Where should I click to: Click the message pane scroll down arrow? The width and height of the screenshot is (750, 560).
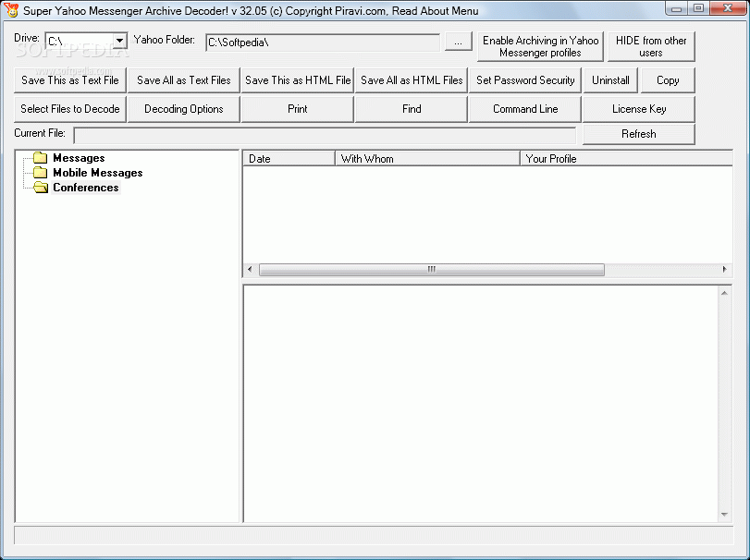725,514
